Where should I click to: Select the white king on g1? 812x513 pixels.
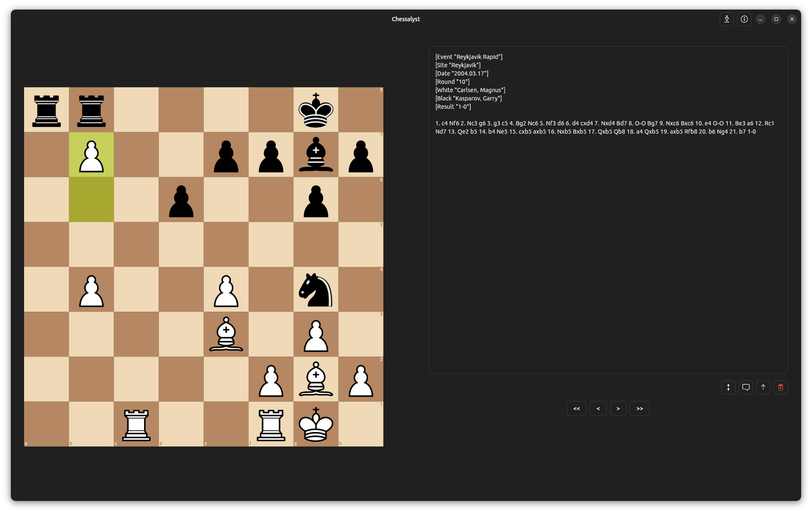click(x=316, y=424)
